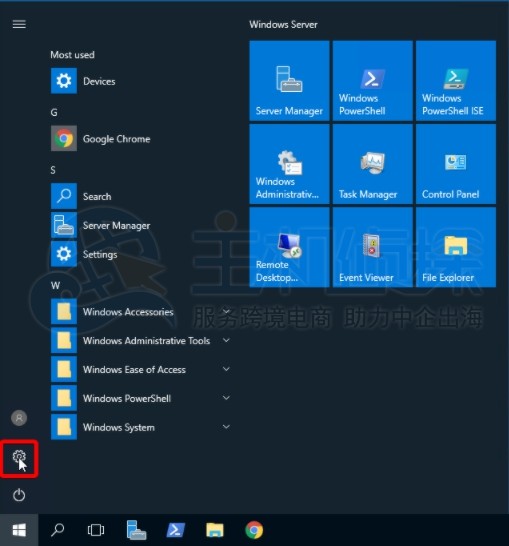Expand the Windows System folder
Screen dimensions: 509x546
(x=141, y=427)
